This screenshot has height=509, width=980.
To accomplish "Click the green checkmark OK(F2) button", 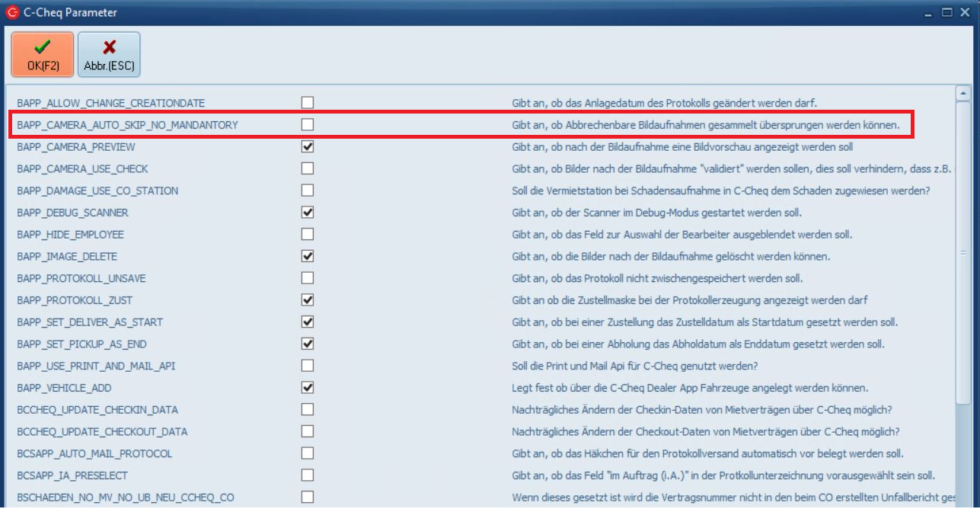I will coord(43,54).
